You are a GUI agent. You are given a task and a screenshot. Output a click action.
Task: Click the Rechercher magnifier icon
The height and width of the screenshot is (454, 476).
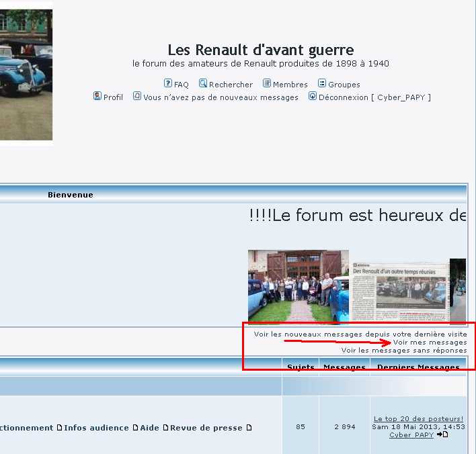click(x=203, y=83)
